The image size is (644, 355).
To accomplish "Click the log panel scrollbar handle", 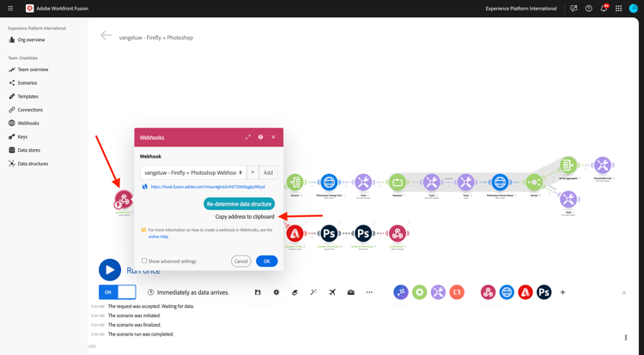I will tap(625, 337).
